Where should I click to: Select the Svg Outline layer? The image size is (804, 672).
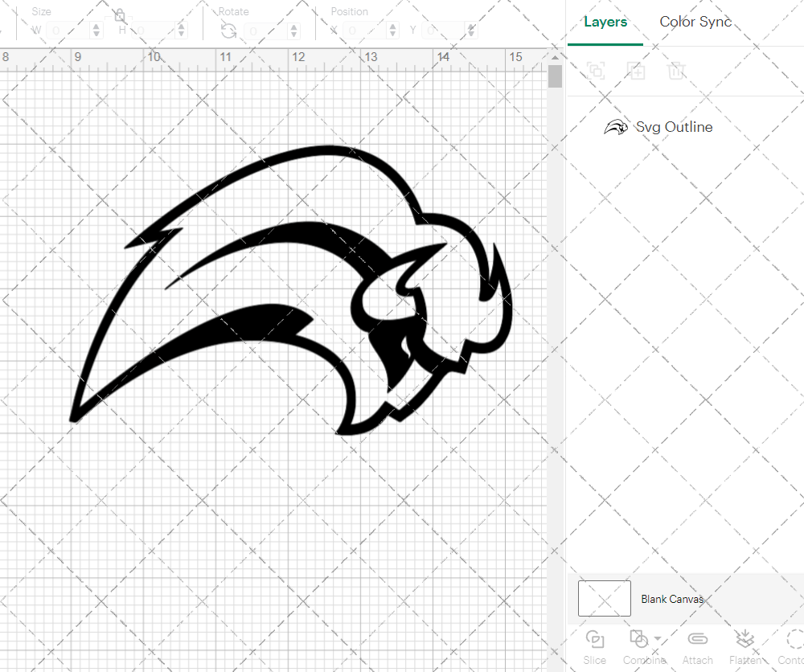(673, 127)
